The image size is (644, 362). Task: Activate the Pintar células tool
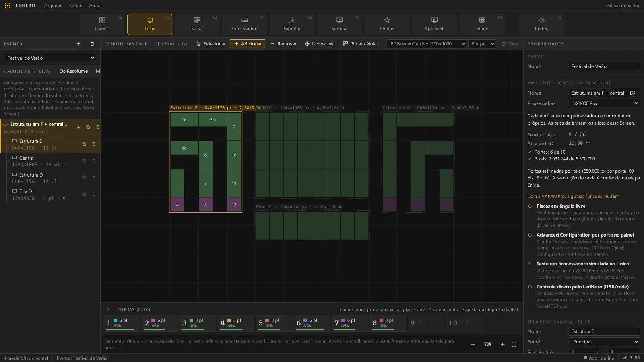pyautogui.click(x=361, y=44)
